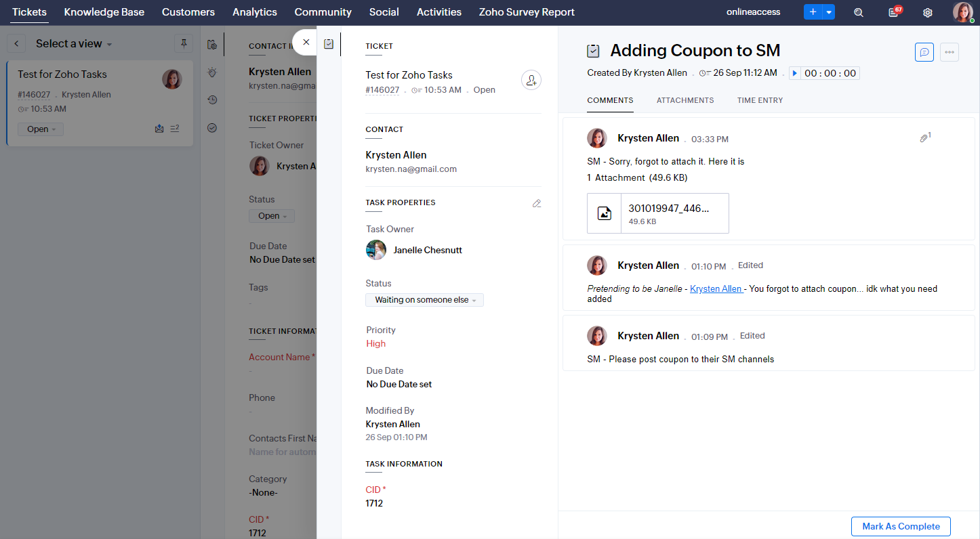Switch to the Attachments tab
The height and width of the screenshot is (539, 980).
pos(685,100)
